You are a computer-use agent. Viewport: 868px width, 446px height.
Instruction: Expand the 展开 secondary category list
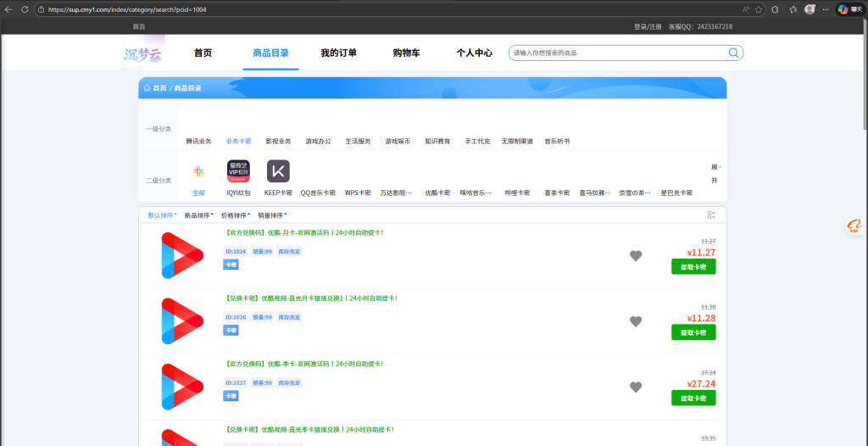[716, 174]
